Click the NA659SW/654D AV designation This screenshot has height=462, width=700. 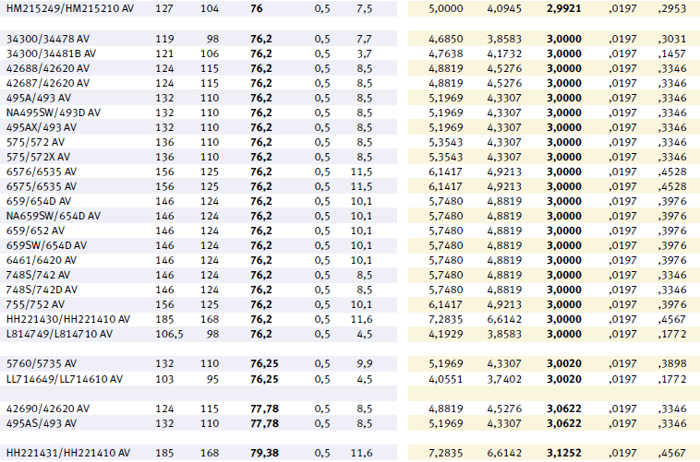click(x=53, y=216)
